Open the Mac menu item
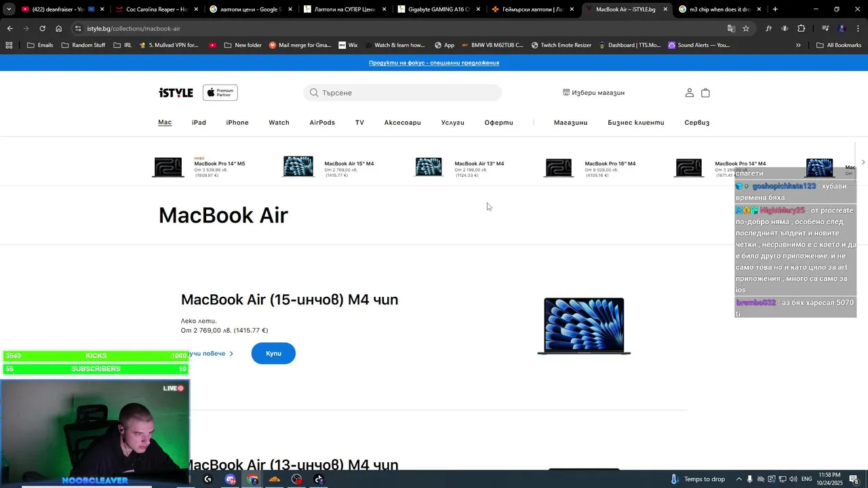The width and height of the screenshot is (868, 488). 165,123
